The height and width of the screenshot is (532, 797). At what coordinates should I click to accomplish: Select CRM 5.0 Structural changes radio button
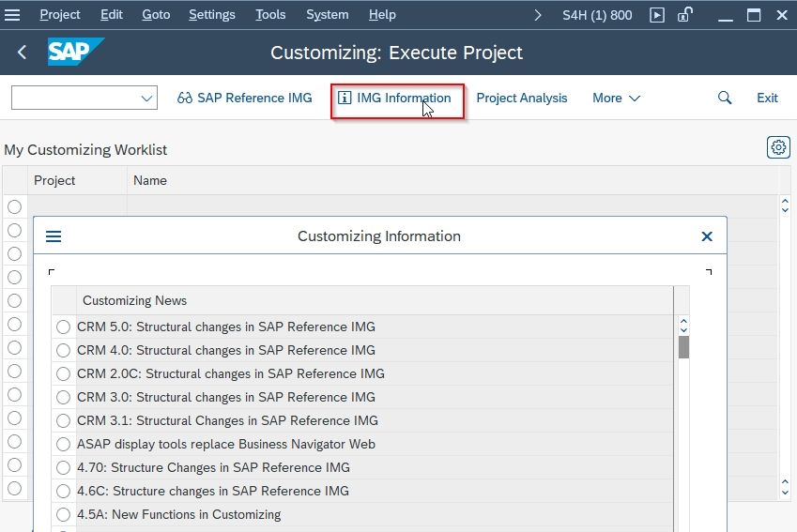pos(63,327)
